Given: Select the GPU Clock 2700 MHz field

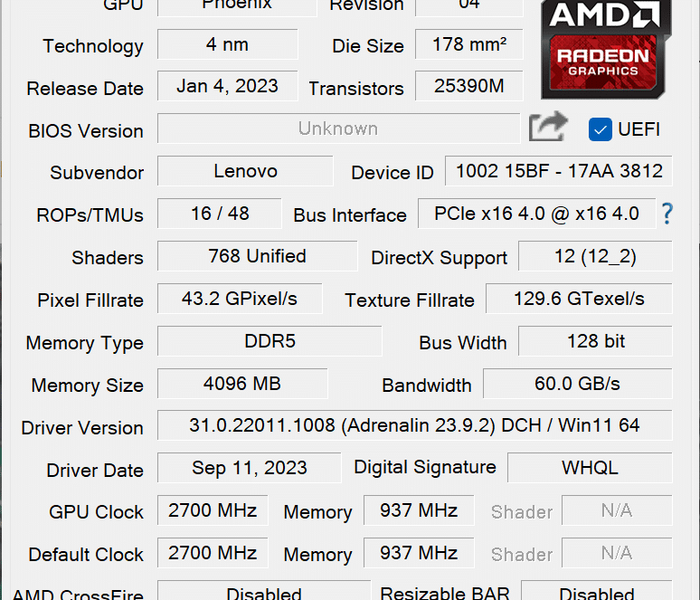Looking at the screenshot, I should coord(213,510).
